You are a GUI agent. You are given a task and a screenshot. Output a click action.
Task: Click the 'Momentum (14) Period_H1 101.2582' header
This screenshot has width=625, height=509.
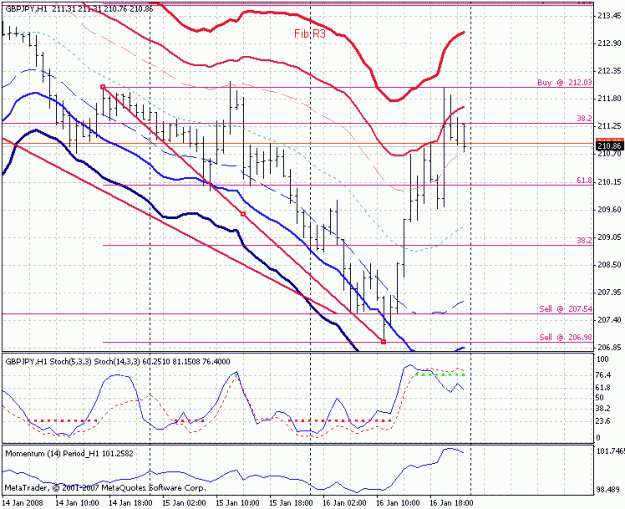69,454
